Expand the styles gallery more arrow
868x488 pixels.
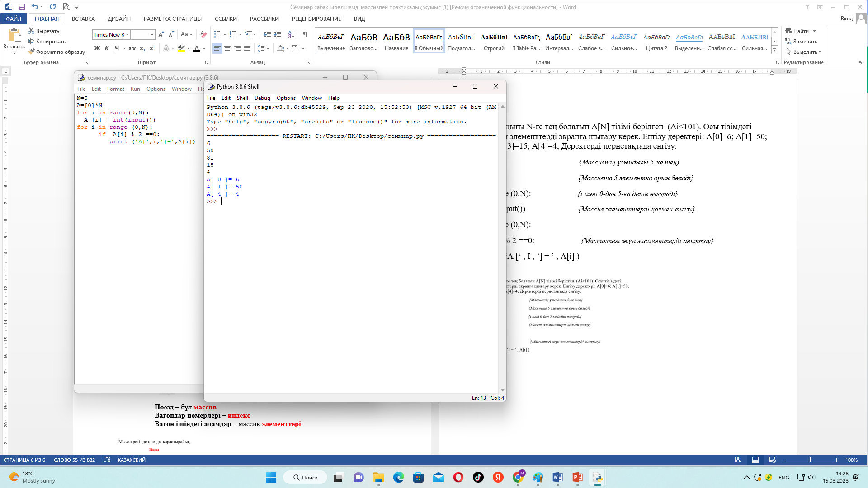pos(774,50)
